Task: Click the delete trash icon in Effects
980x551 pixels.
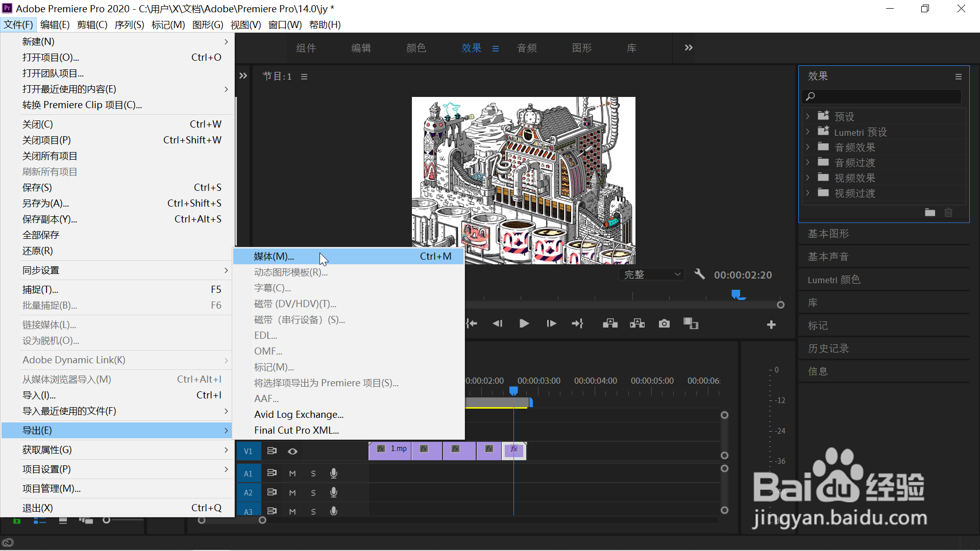Action: point(948,212)
